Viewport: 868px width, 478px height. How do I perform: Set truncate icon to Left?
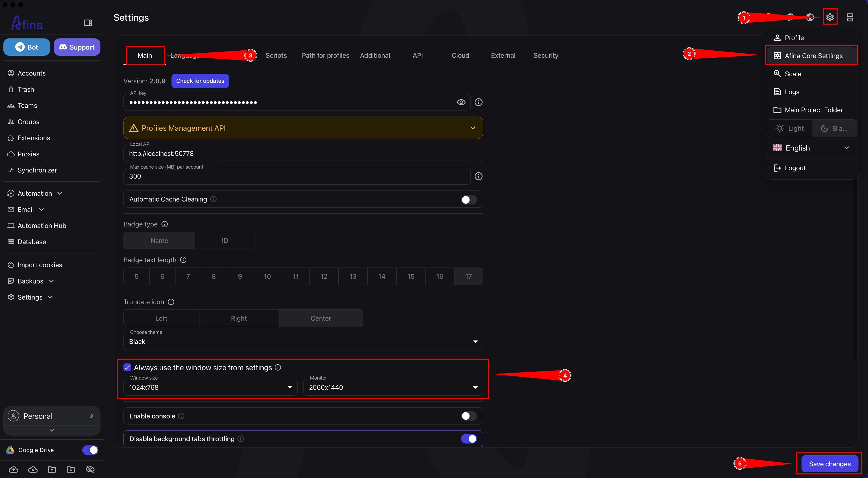161,318
